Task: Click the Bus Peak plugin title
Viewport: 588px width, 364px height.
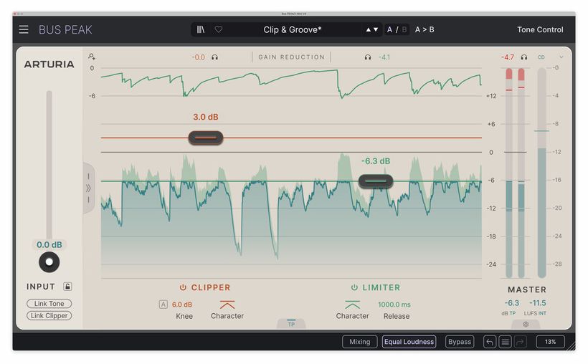Action: click(65, 29)
